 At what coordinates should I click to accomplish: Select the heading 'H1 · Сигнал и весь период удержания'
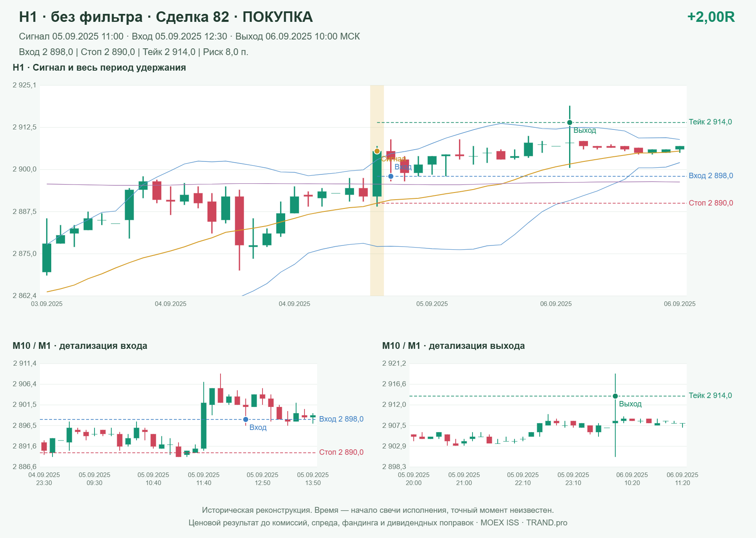[x=99, y=68]
